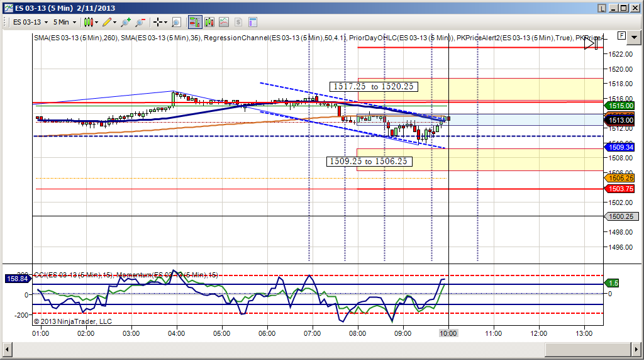The width and height of the screenshot is (644, 361).
Task: Open the ES 03-13 instrument dropdown
Action: click(30, 22)
